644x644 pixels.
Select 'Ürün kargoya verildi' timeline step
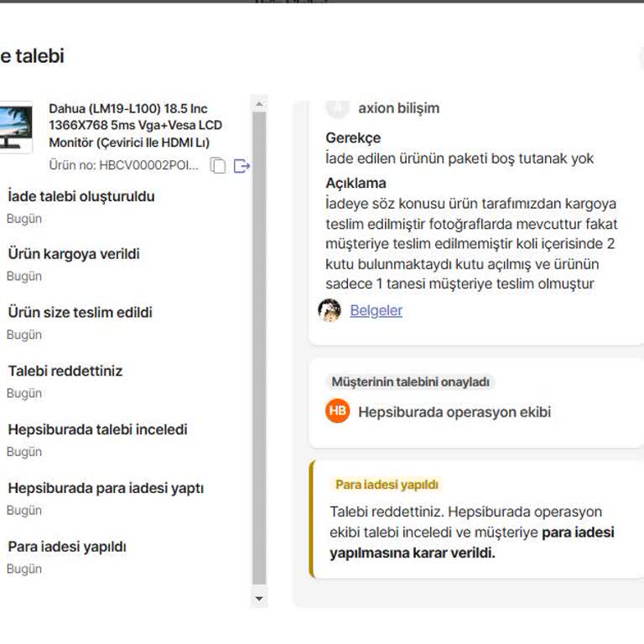tap(74, 254)
